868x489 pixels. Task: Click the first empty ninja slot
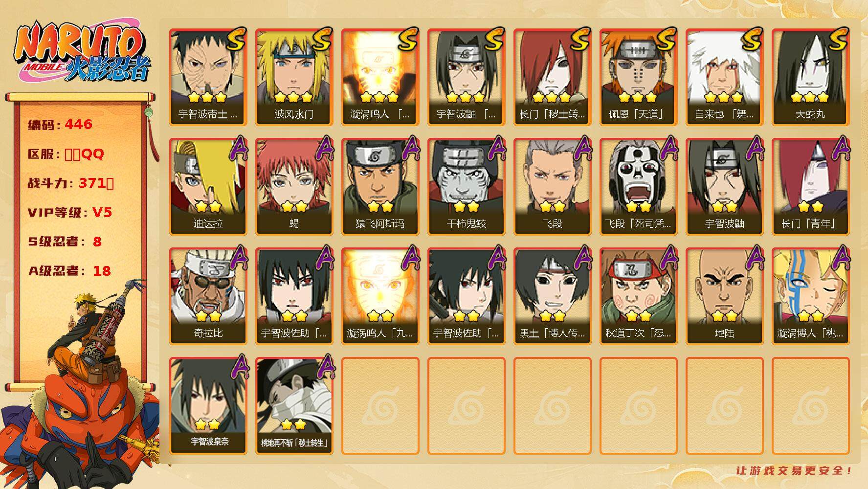(380, 406)
